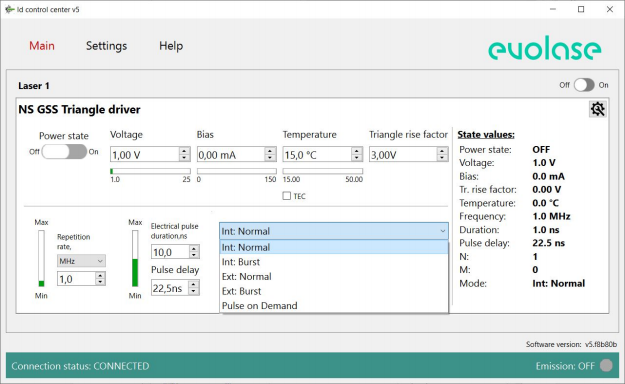The image size is (625, 384).
Task: Open driver settings gear icon
Action: click(x=597, y=109)
